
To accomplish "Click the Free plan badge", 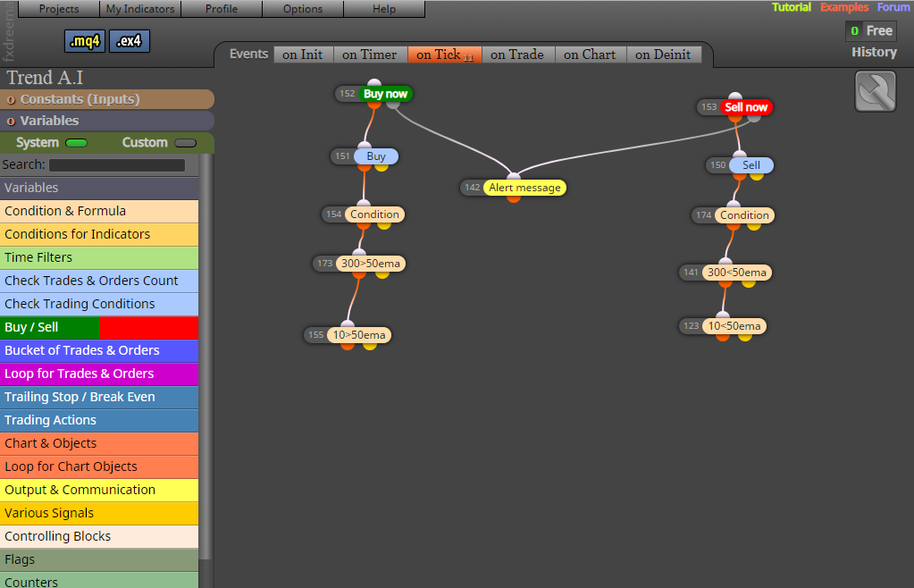I will pos(871,31).
